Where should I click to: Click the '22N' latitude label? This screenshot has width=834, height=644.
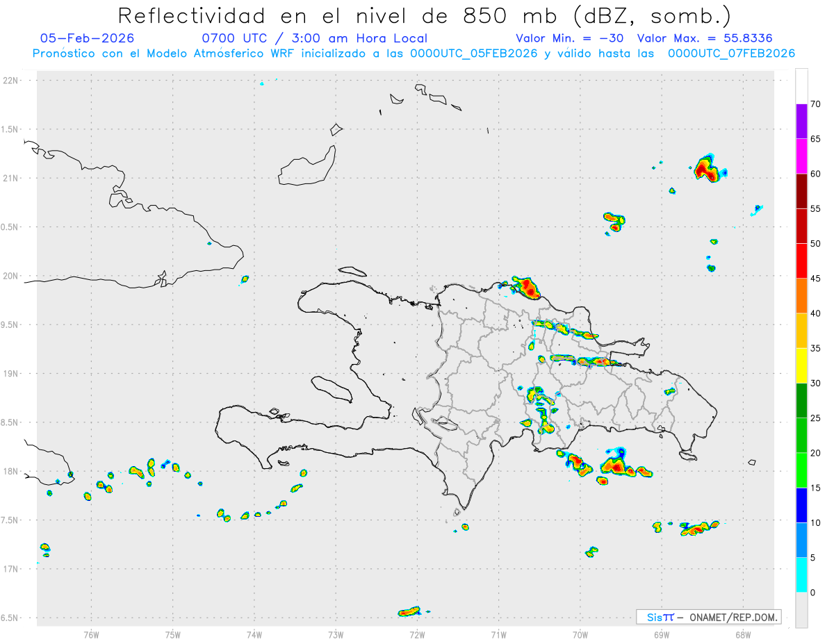[x=11, y=81]
